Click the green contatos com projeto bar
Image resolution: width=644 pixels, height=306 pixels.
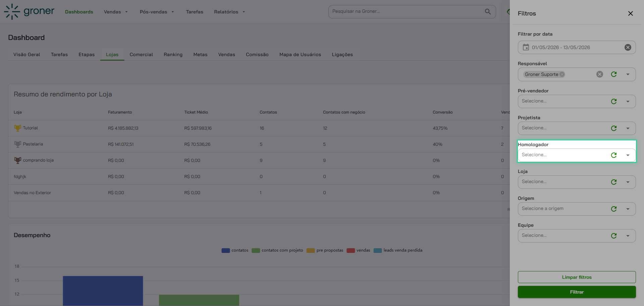point(199,300)
